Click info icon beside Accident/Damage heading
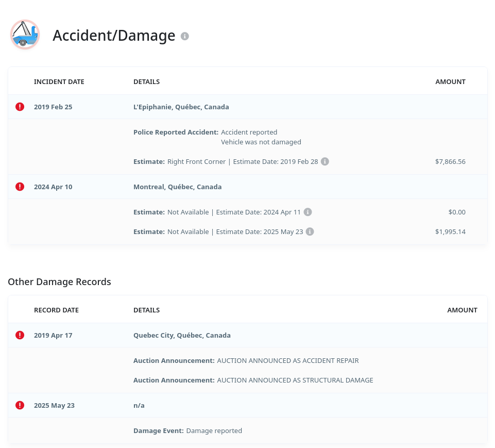Image resolution: width=495 pixels, height=448 pixels. coord(185,36)
